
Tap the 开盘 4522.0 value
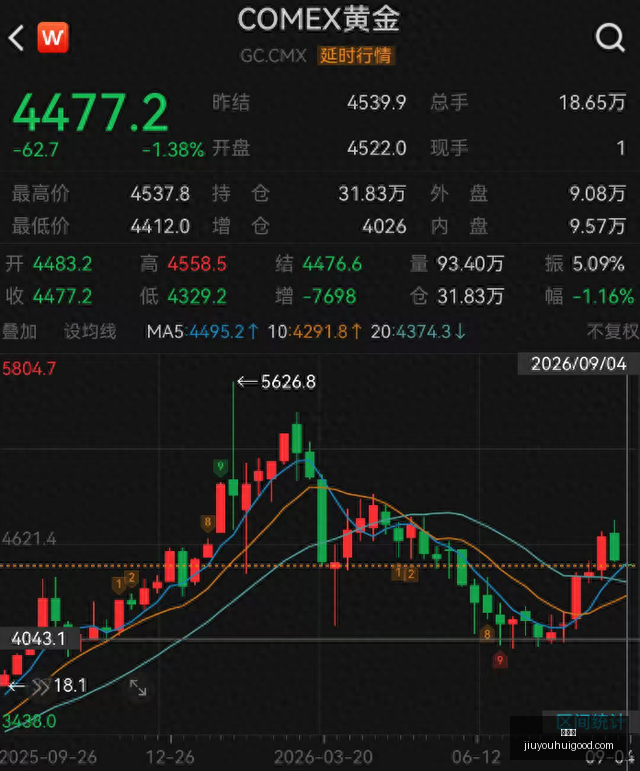[377, 148]
